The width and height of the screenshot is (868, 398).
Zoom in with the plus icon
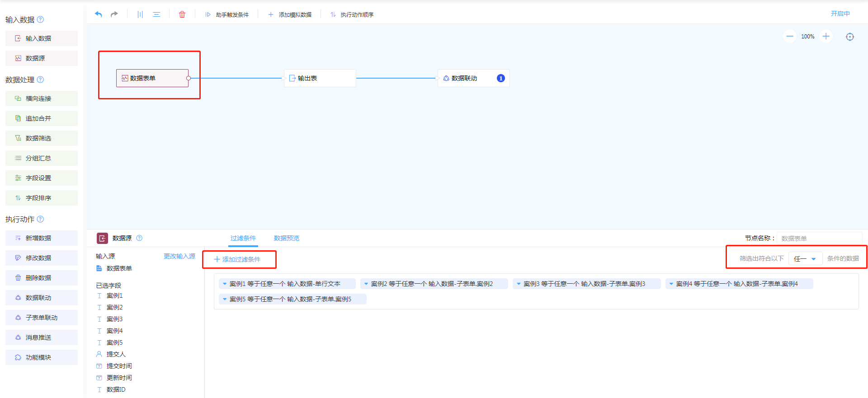826,36
